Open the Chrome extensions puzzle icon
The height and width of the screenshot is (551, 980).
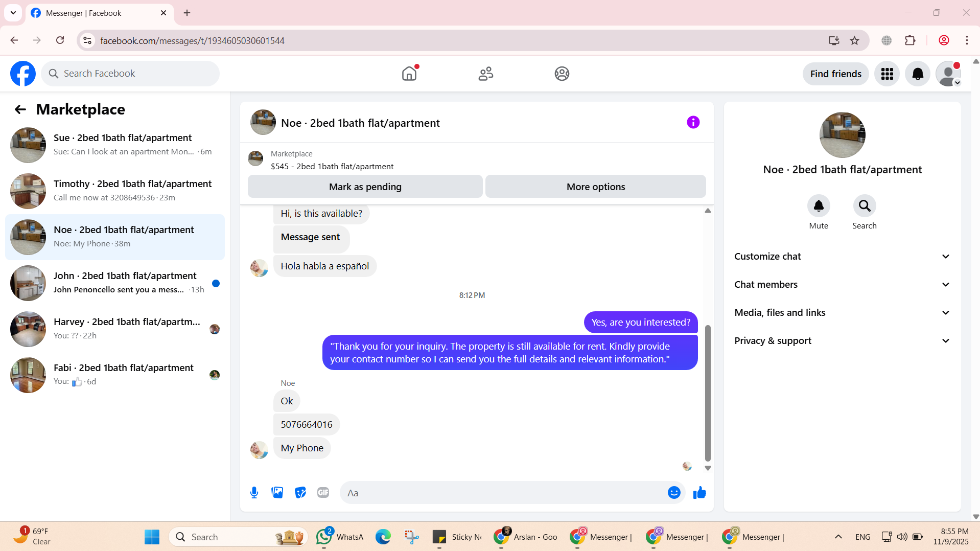click(910, 40)
